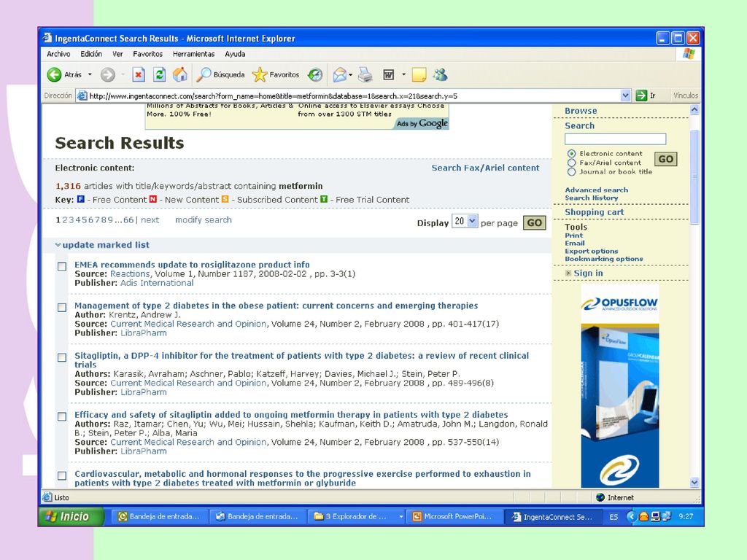Click the Mail envelope icon
The width and height of the screenshot is (747, 560).
coord(340,74)
